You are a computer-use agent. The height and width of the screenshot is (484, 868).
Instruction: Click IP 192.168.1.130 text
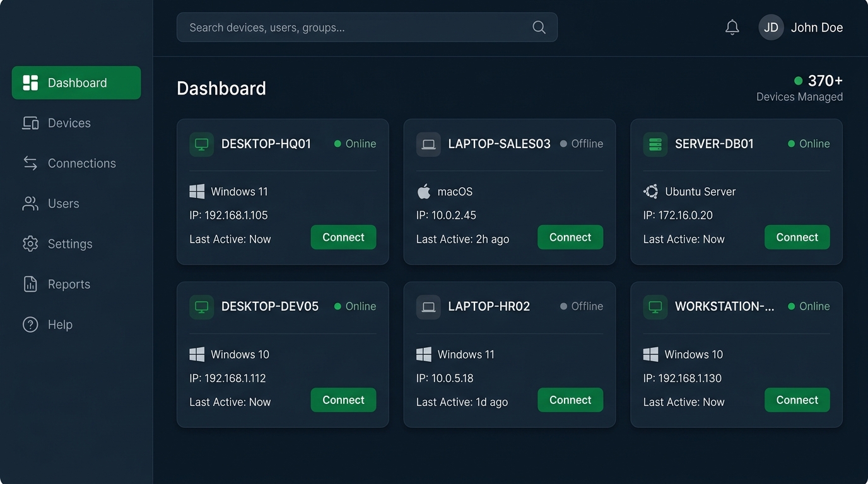(x=683, y=379)
